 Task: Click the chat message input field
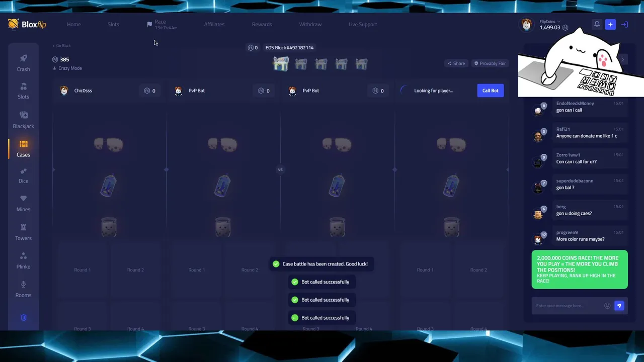pos(568,306)
